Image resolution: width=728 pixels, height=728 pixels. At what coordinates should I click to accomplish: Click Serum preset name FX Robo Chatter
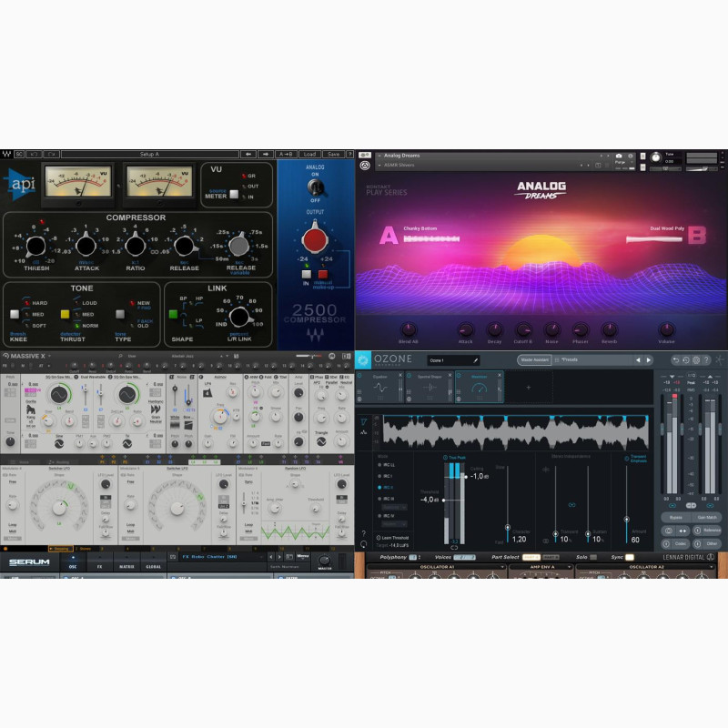(x=210, y=557)
